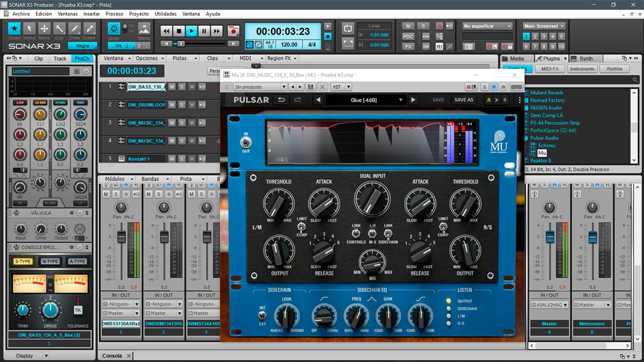The height and width of the screenshot is (362, 644).
Task: Activate the Move tool
Action: [x=45, y=28]
